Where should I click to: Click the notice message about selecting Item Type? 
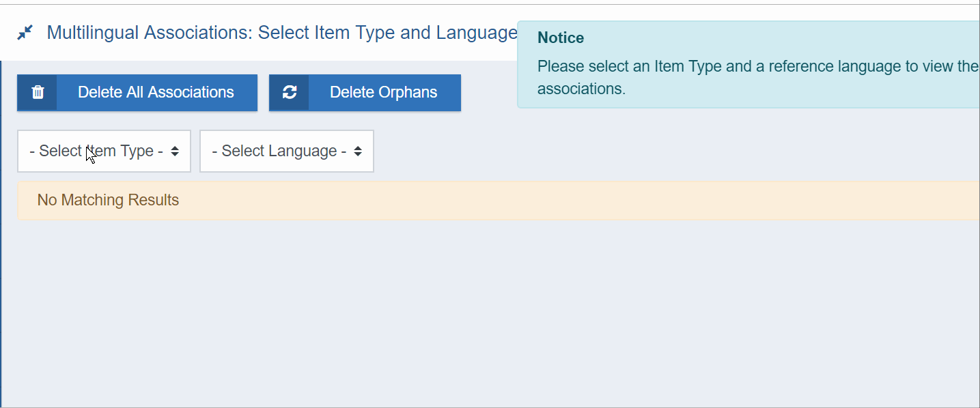point(758,78)
